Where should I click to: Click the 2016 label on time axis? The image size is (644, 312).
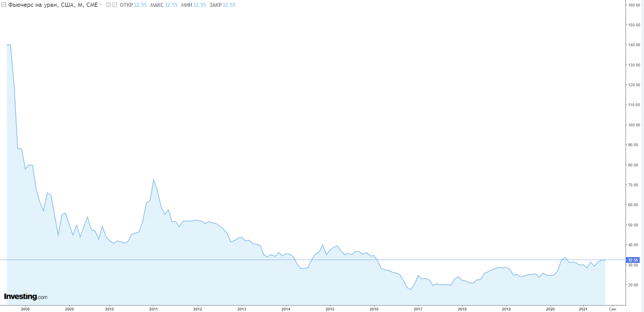[374, 309]
